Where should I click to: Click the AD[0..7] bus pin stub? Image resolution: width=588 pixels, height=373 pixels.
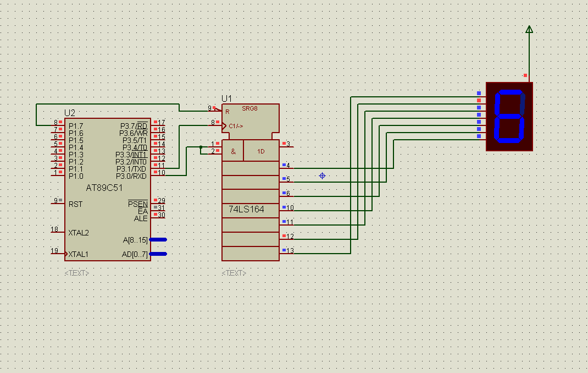coord(158,254)
